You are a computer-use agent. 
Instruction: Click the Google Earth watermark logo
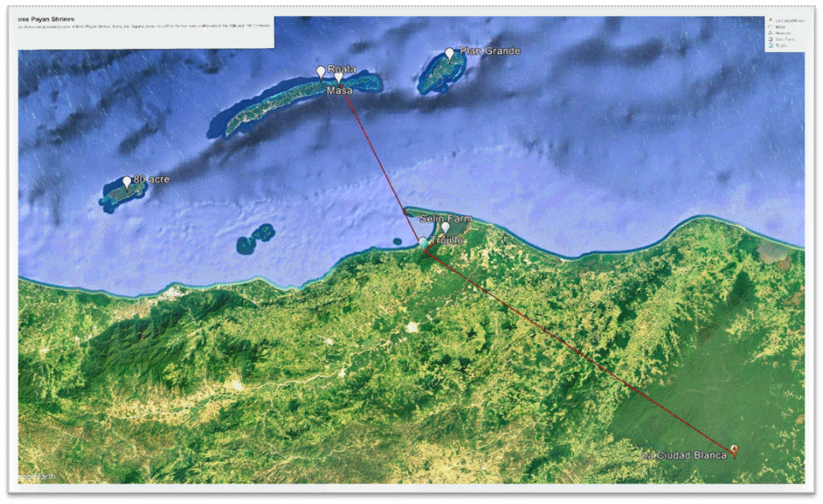[x=36, y=477]
